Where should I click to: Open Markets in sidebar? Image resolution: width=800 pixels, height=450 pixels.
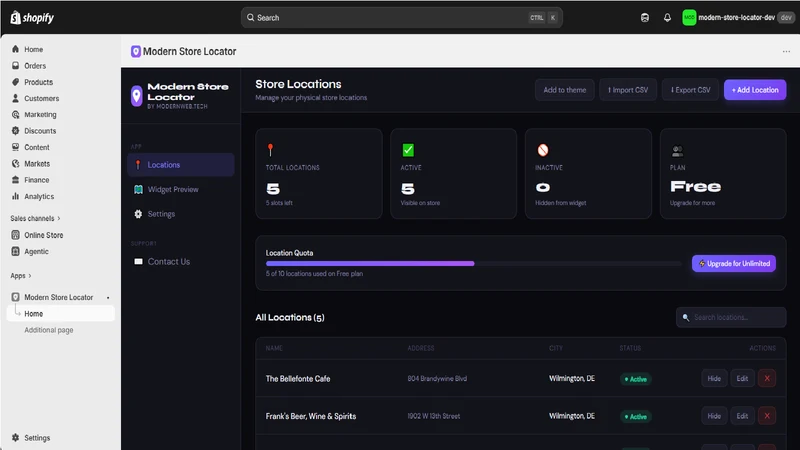(x=37, y=164)
